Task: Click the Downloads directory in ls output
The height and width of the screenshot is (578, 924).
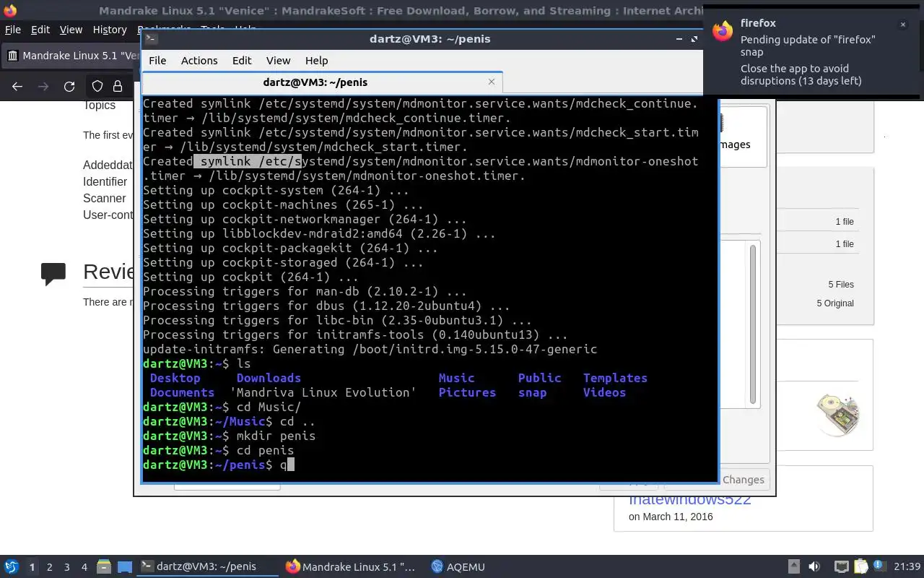Action: click(269, 378)
